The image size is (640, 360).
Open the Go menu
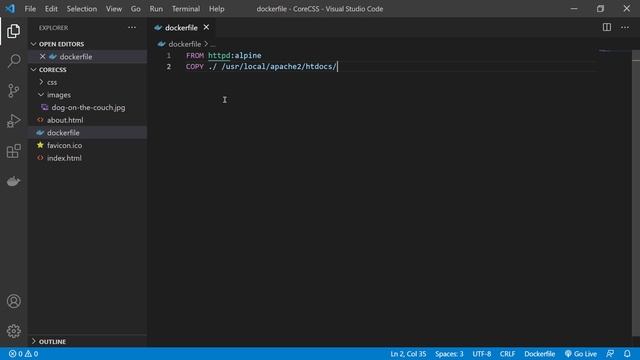tap(136, 9)
